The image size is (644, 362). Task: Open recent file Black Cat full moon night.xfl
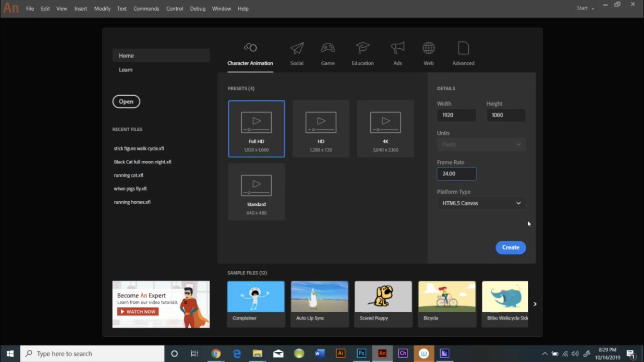point(142,162)
